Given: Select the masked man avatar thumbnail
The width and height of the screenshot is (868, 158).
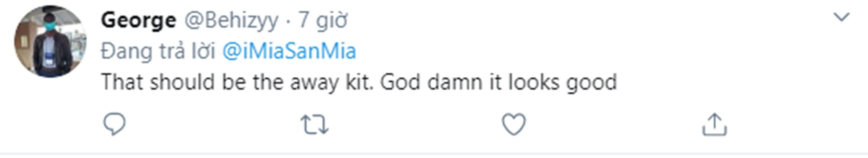Looking at the screenshot, I should pos(50,41).
